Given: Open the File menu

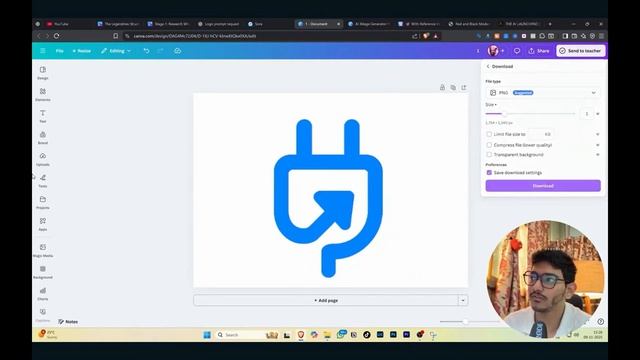Looking at the screenshot, I should tap(60, 51).
